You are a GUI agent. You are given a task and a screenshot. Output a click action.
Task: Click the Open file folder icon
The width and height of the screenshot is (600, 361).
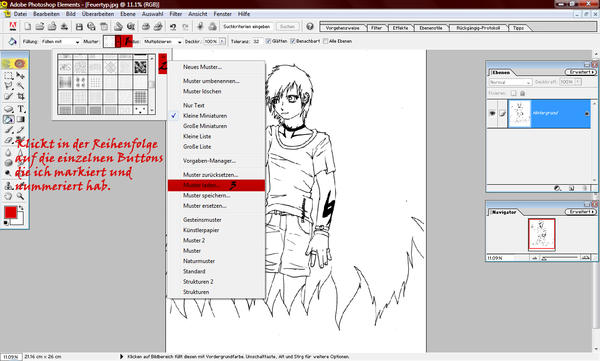click(x=39, y=26)
